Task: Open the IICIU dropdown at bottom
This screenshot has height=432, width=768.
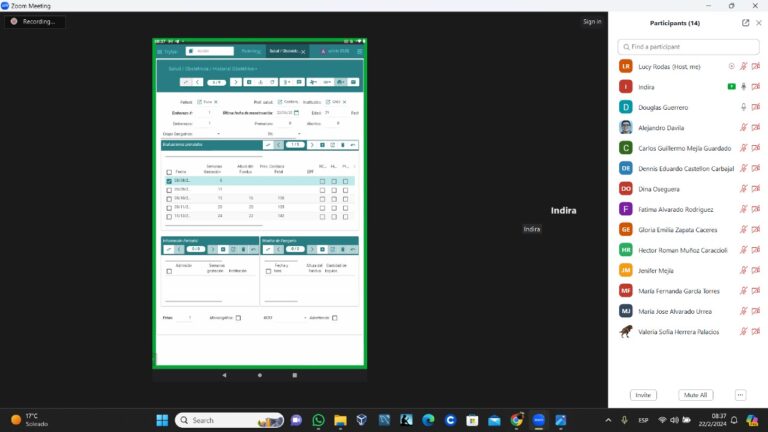Action: coord(305,318)
